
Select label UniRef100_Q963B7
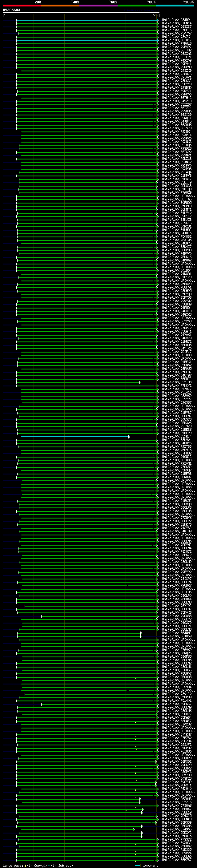tap(176, 403)
